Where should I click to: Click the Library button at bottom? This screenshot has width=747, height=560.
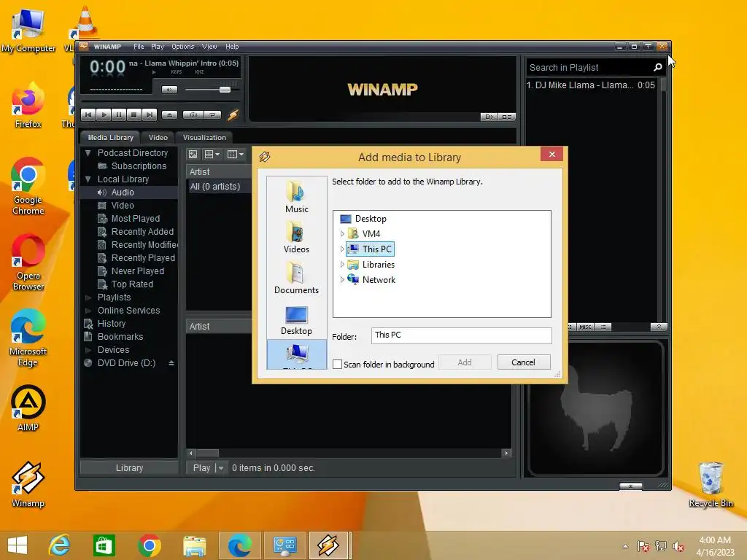[x=129, y=467]
